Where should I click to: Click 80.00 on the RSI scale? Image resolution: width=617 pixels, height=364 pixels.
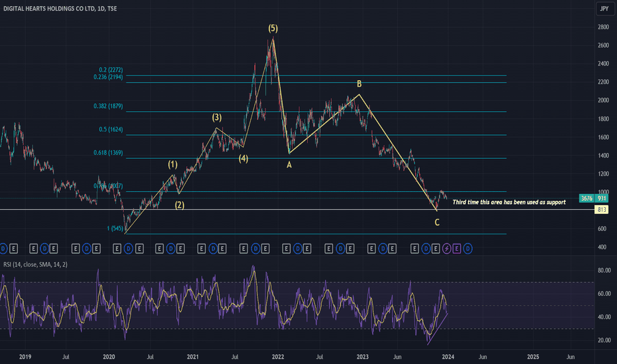coord(604,270)
